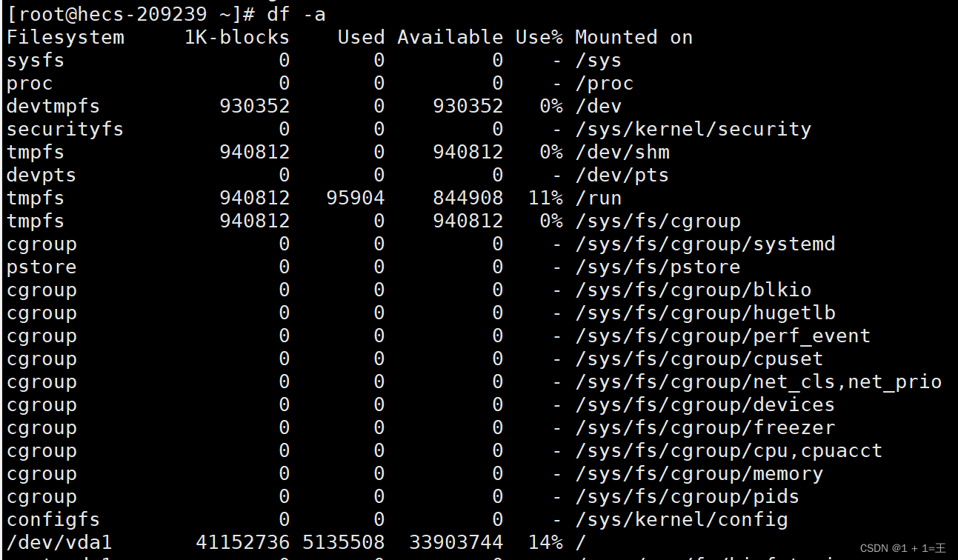The image size is (958, 560).
Task: Select the '/dev' mount point
Action: [599, 106]
